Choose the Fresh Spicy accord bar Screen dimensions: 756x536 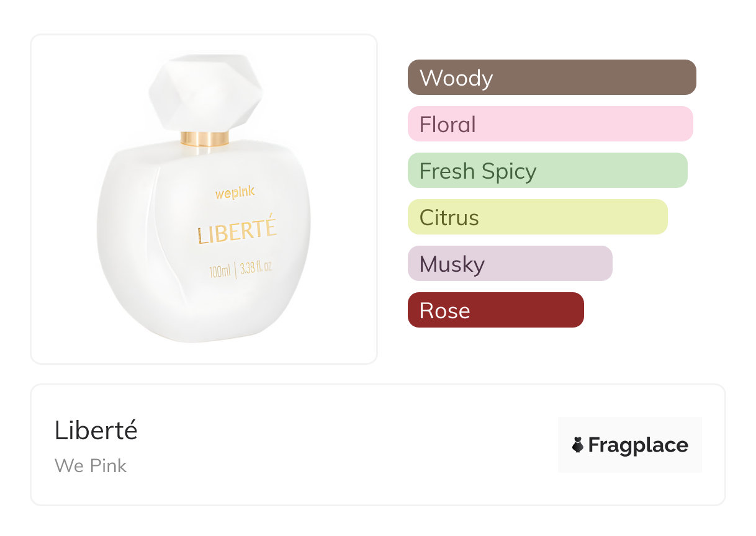click(547, 171)
